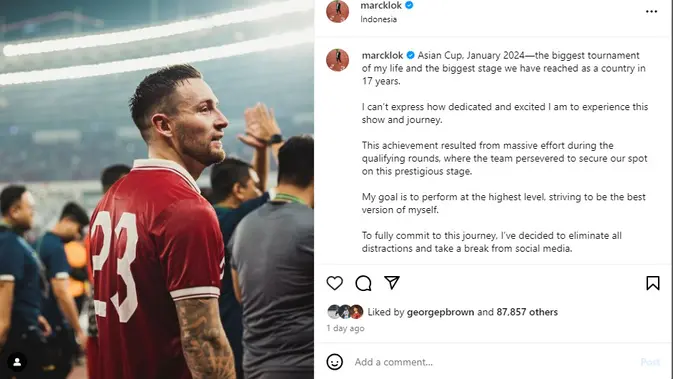Click the verified badge in the header
The image size is (673, 379).
409,5
